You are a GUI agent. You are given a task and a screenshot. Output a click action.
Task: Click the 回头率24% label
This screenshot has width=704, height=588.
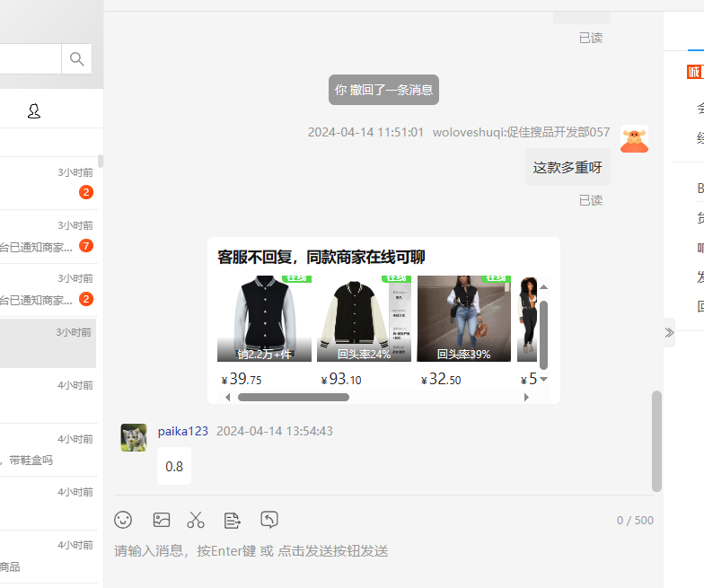coord(365,354)
